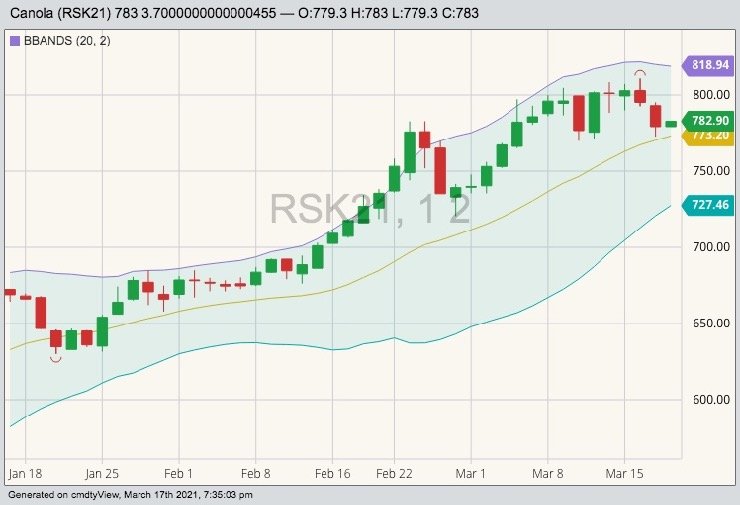Click the Mar 15 date label
This screenshot has width=740, height=505.
tap(624, 473)
